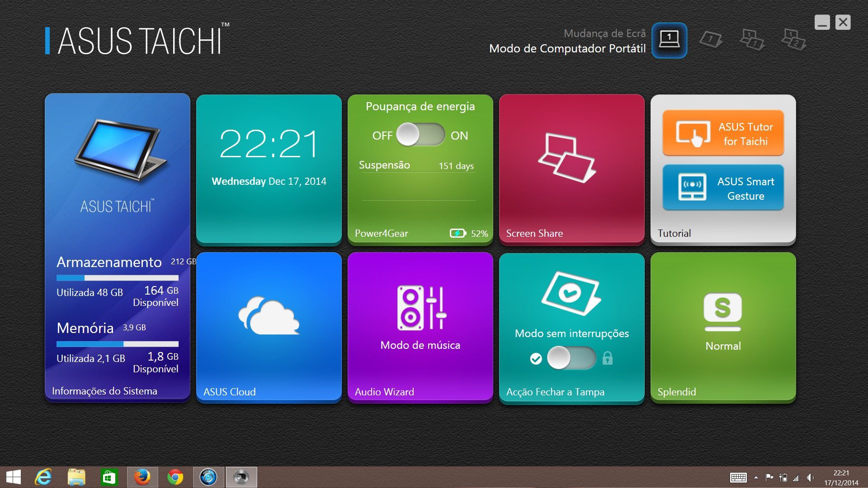Screen dimensions: 868x488
Task: Click the Memória usage bar
Action: click(x=118, y=344)
